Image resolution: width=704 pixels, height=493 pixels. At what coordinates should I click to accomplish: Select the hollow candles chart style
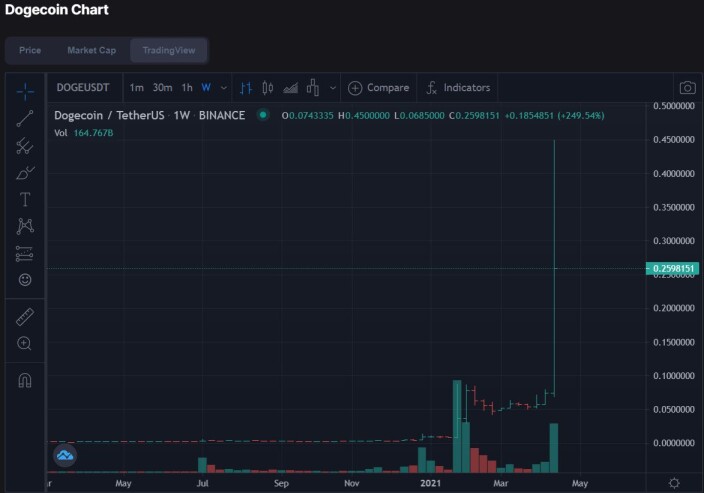pyautogui.click(x=313, y=88)
